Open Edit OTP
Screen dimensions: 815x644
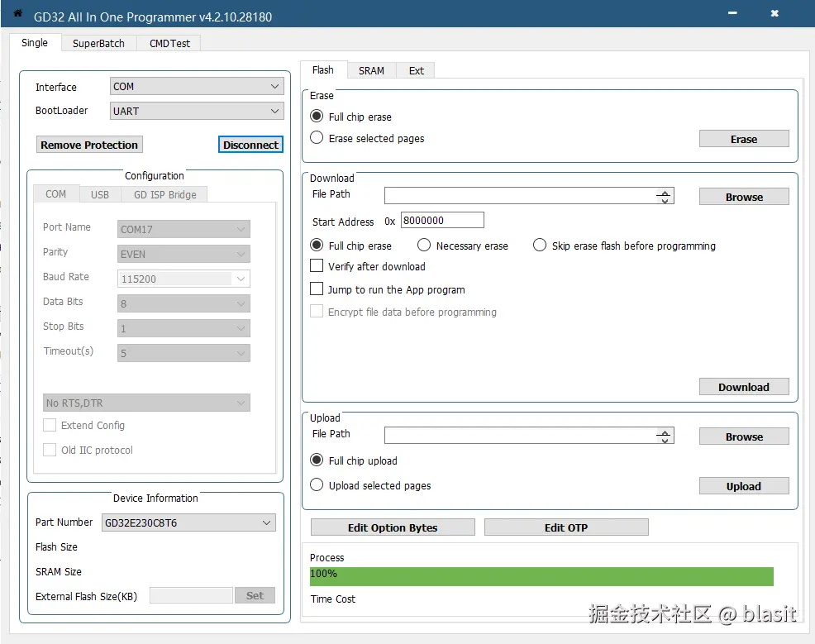(566, 527)
